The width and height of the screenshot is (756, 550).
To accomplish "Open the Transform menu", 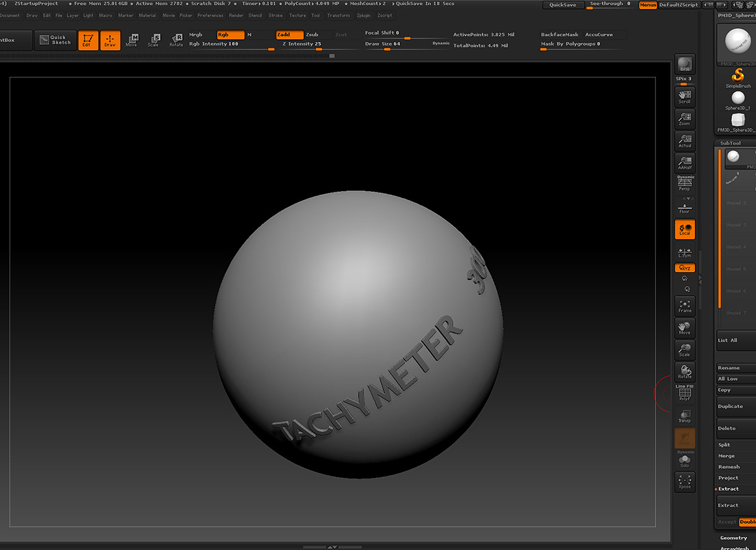I will click(338, 15).
